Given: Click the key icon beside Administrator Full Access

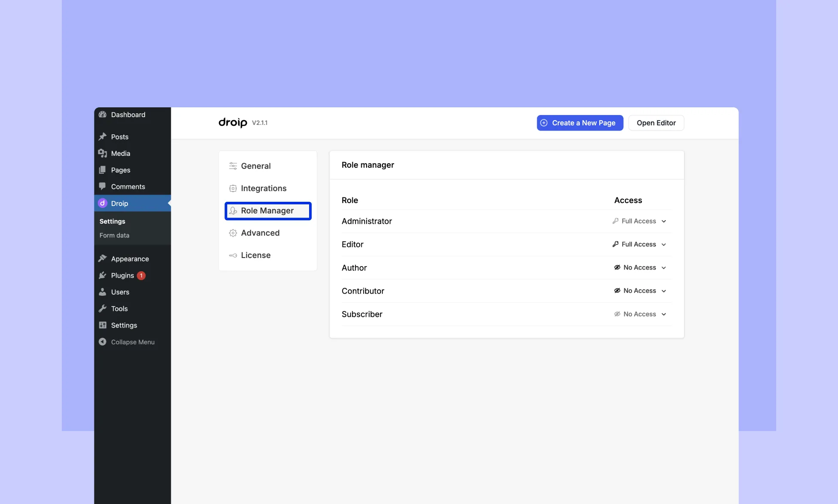Looking at the screenshot, I should click(x=615, y=221).
